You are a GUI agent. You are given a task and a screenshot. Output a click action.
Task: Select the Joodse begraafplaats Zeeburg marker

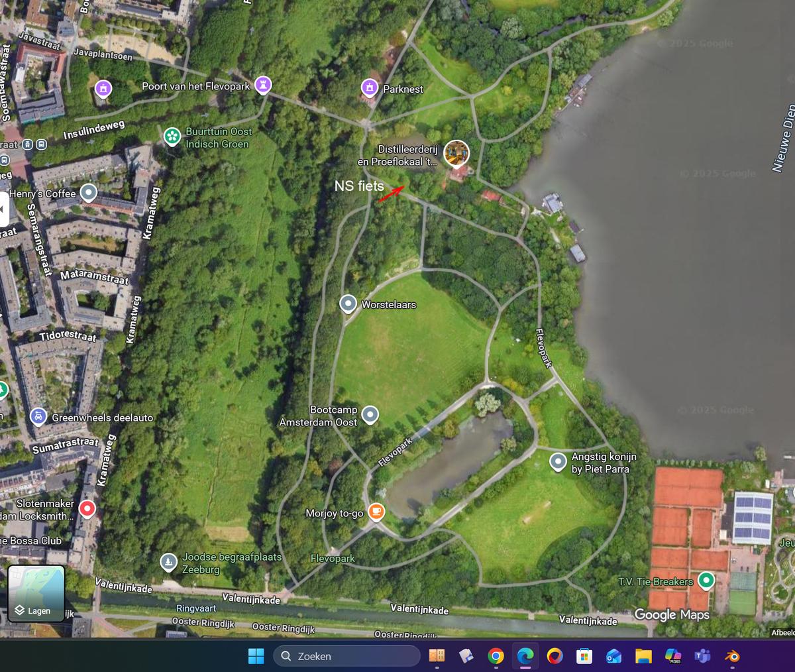(168, 562)
